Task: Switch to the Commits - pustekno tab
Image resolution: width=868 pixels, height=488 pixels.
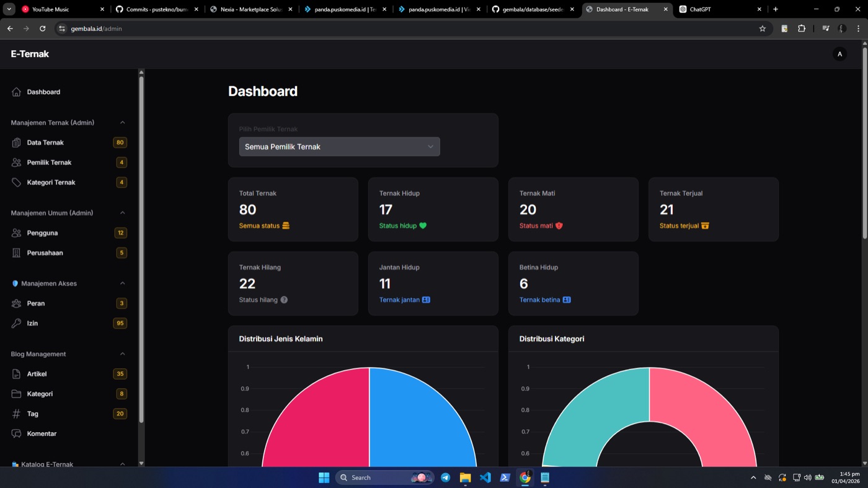Action: [157, 9]
